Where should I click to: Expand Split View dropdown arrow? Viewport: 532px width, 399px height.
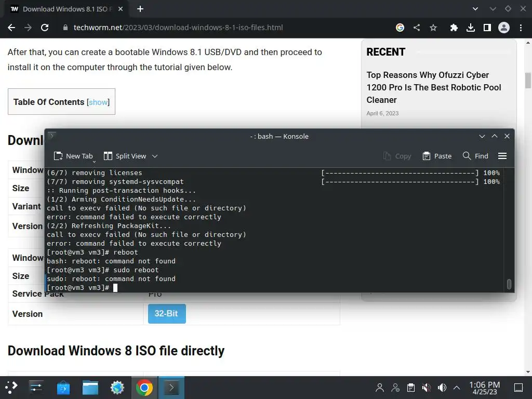click(x=155, y=156)
